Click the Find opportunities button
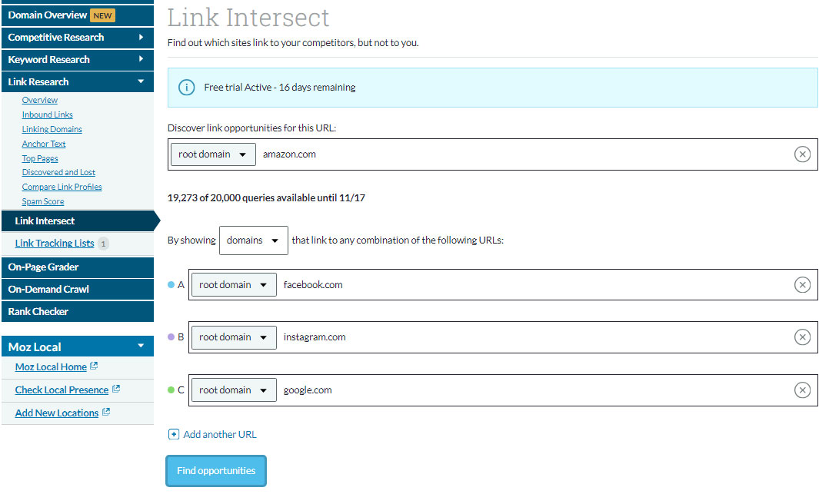The image size is (829, 504). 216,471
